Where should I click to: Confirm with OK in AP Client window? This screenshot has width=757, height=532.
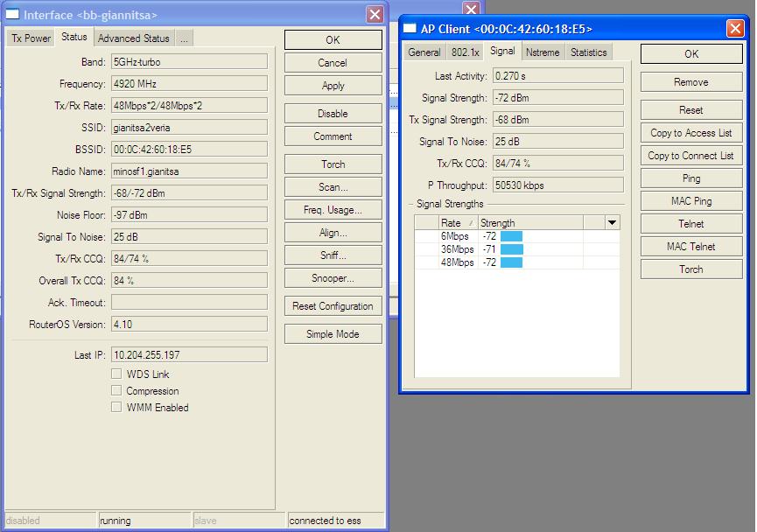[691, 54]
